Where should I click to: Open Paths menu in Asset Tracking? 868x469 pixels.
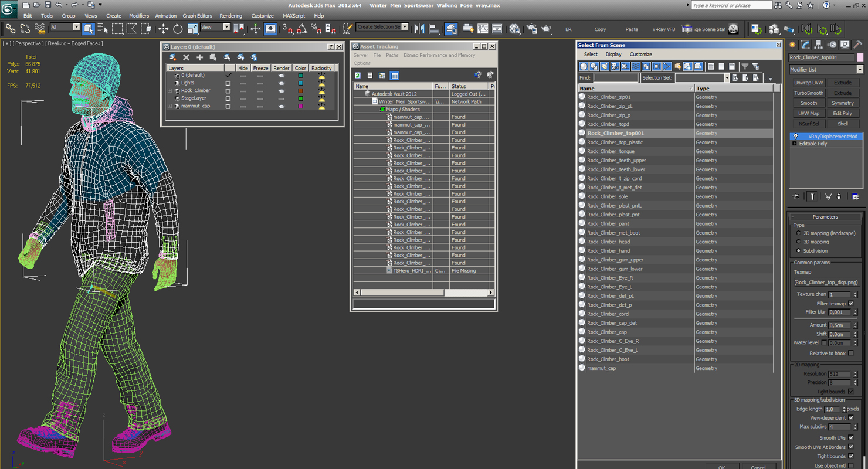[392, 55]
